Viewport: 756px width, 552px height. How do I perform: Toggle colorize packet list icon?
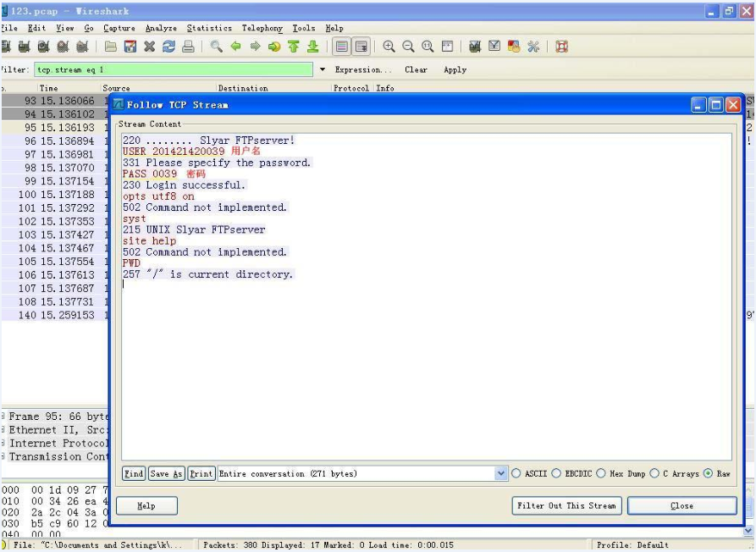[x=341, y=47]
